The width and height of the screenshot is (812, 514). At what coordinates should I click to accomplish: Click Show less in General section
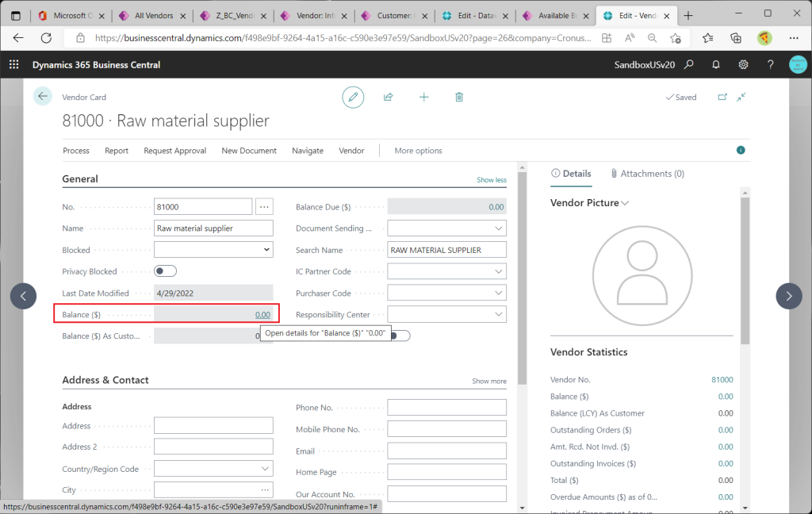coord(492,180)
